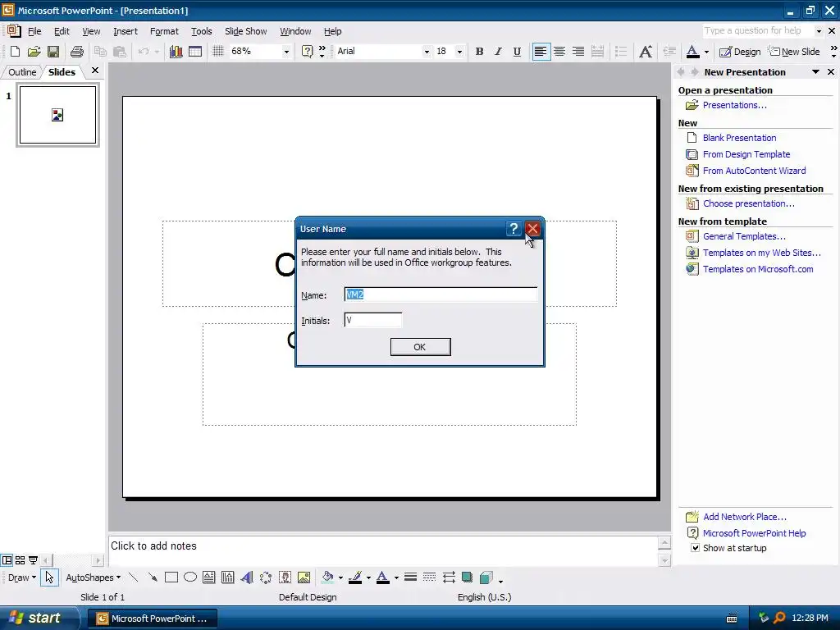Click From AutoContent Wizard link
The width and height of the screenshot is (840, 630).
[x=754, y=171]
